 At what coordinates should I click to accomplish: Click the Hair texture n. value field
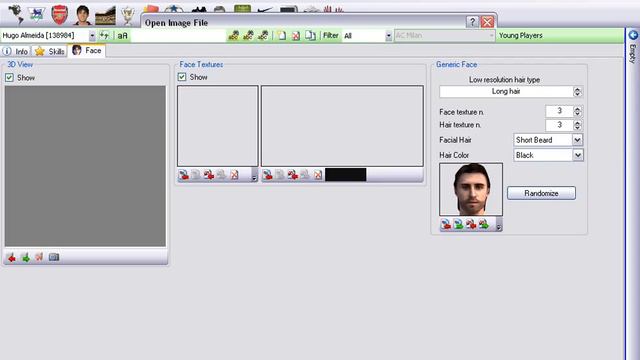(x=559, y=125)
